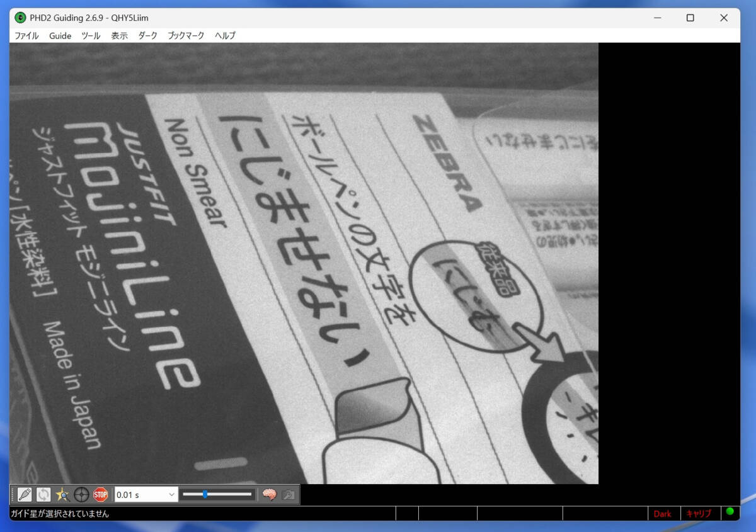
Task: Open the ファイル menu
Action: click(26, 36)
